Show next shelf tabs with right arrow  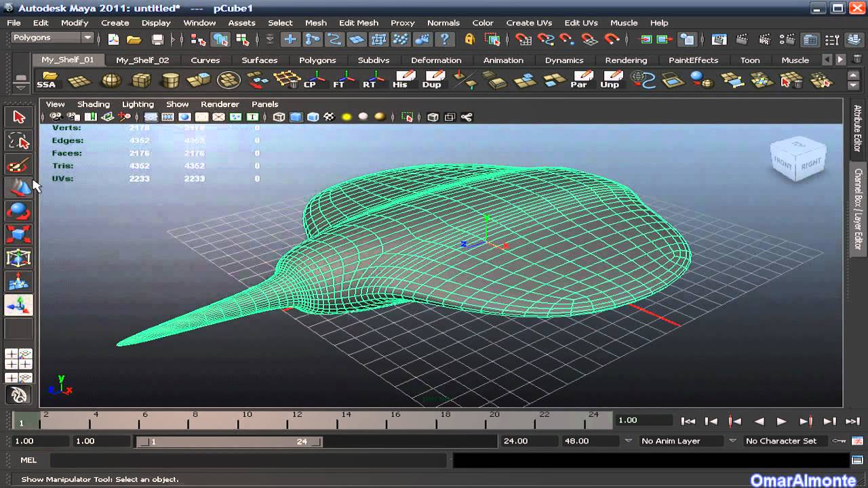tap(840, 60)
